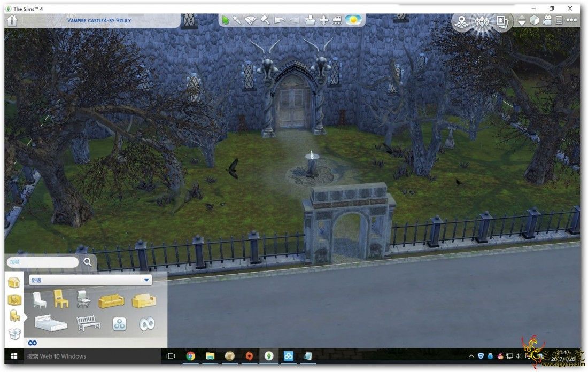Switch to the Household Inventory box tab

tap(14, 334)
